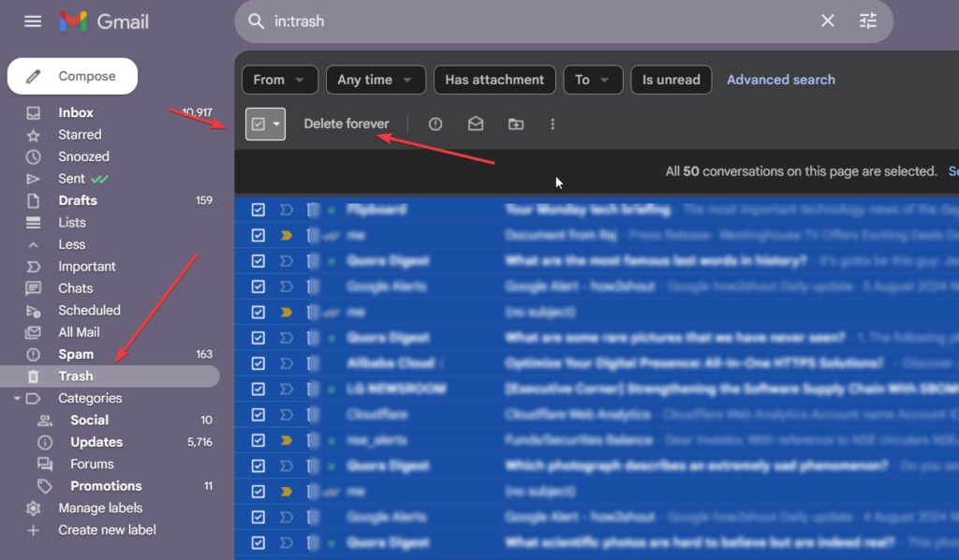Clear the in:trash search with X

828,22
